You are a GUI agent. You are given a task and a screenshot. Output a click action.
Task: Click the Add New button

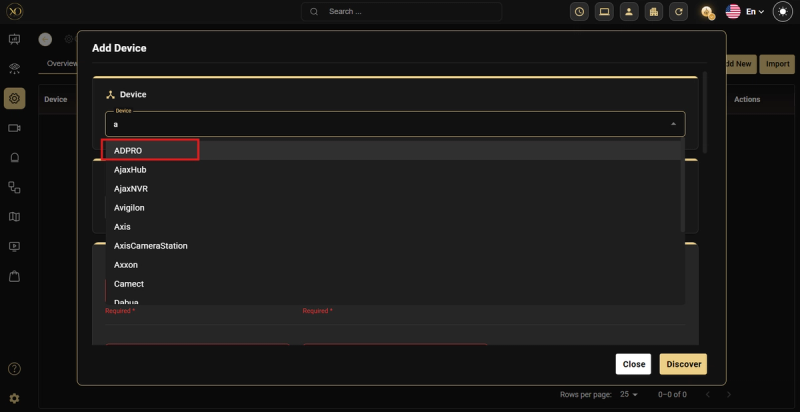(741, 64)
